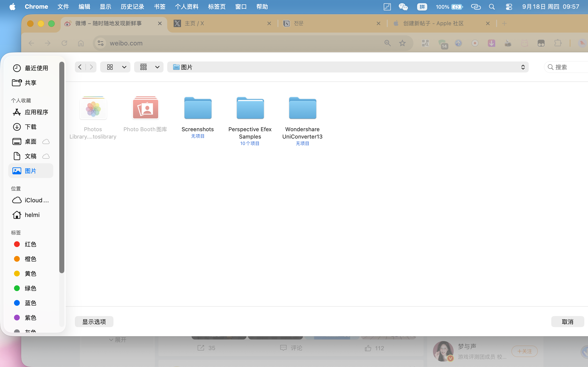Click the back navigation arrow
This screenshot has height=367, width=588.
point(80,67)
